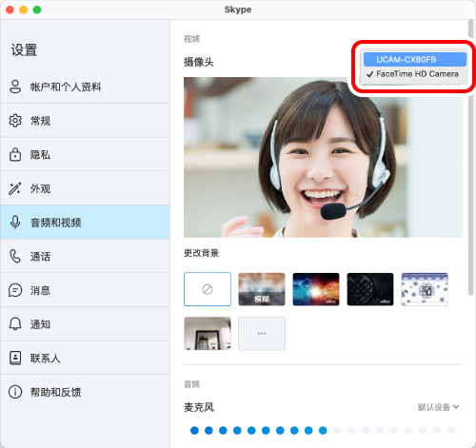The image size is (476, 448).
Task: Open the 帮助和反馈 help section
Action: click(85, 392)
